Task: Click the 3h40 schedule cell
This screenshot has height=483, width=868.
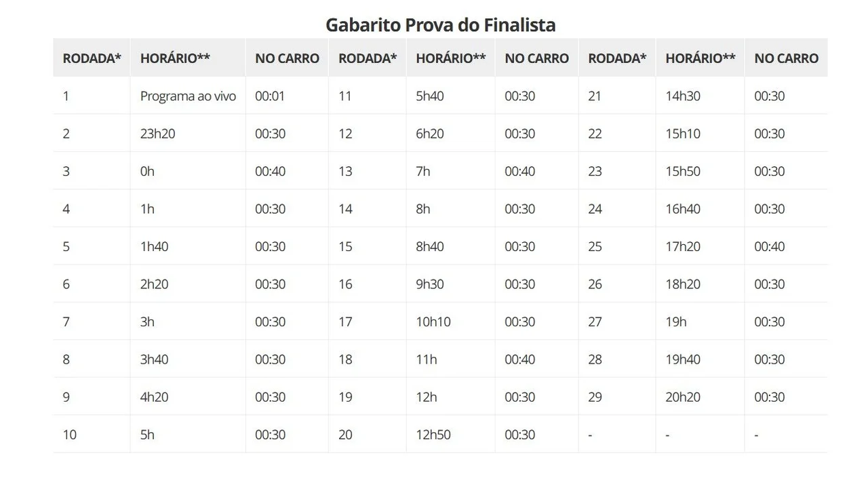Action: [154, 360]
